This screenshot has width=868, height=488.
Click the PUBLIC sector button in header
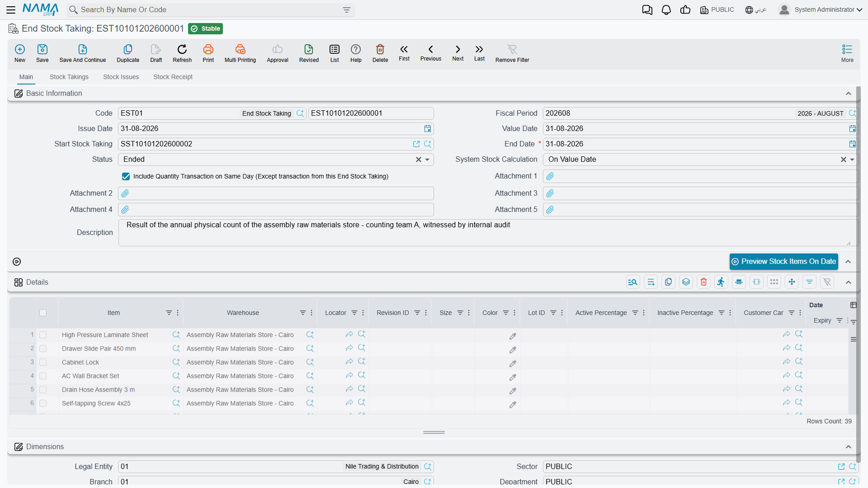[x=717, y=9]
